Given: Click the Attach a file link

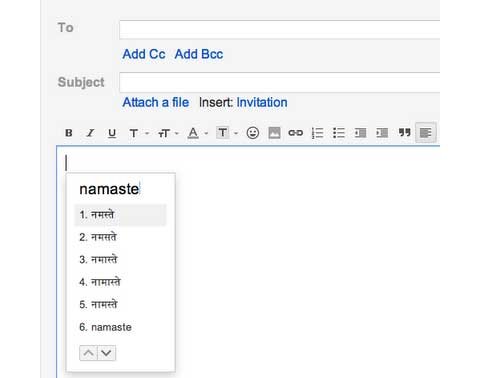Looking at the screenshot, I should click(x=156, y=102).
